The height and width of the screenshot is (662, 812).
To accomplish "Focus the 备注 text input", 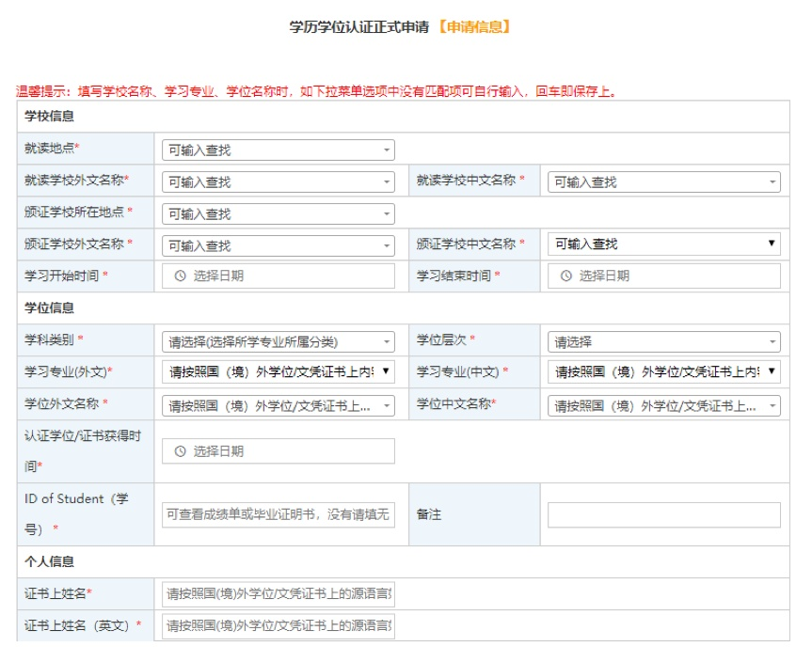I will (664, 514).
